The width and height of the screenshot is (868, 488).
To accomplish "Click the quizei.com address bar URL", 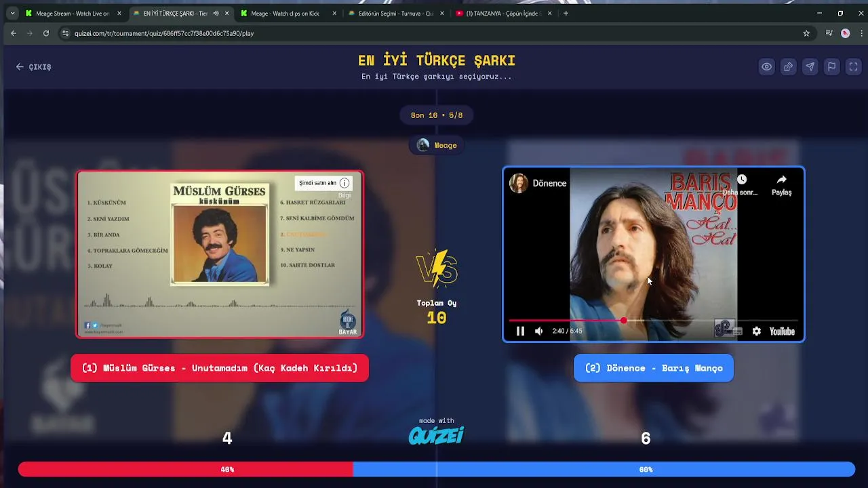I will (164, 33).
